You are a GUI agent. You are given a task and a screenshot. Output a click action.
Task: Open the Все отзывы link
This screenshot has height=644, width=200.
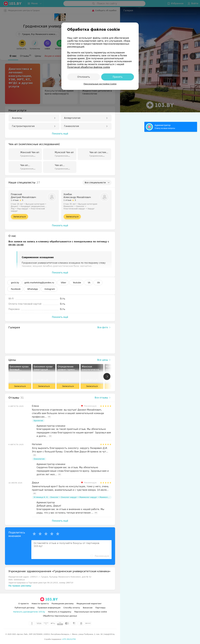pos(103,398)
